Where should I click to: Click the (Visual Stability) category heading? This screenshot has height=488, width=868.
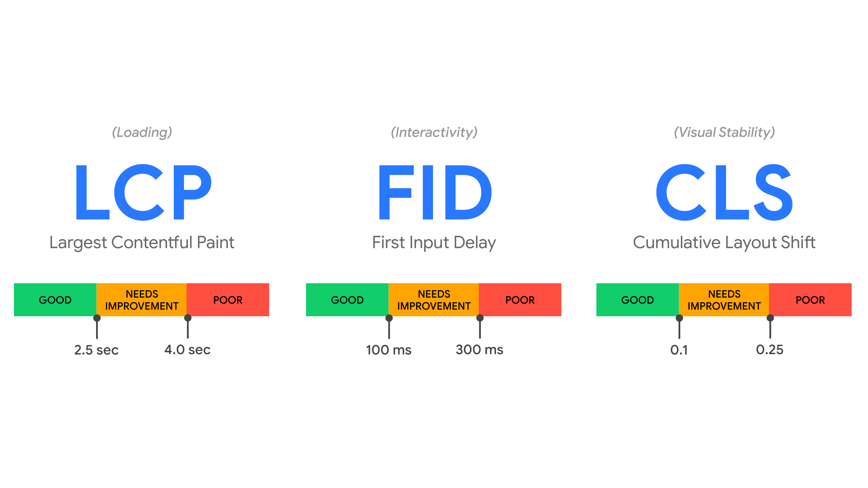724,132
